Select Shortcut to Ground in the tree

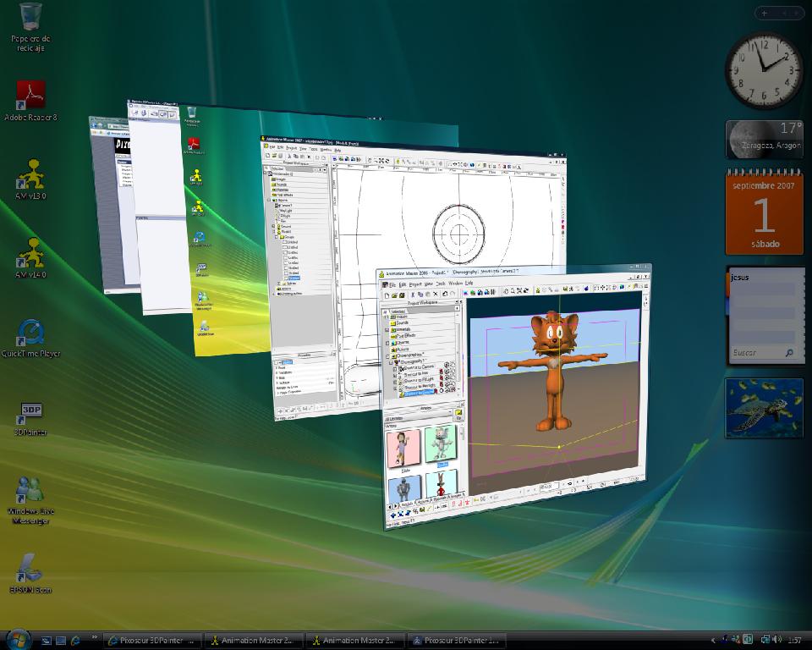click(x=419, y=393)
